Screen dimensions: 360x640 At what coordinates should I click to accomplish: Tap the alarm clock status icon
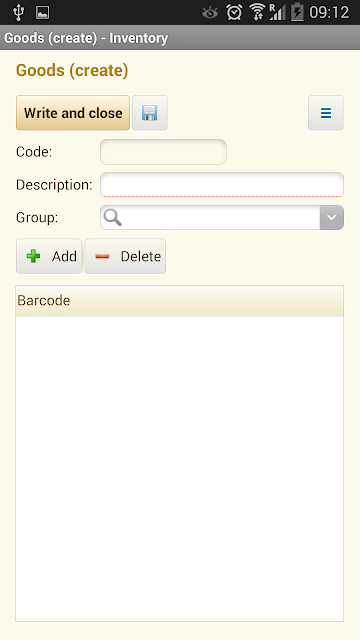234,13
